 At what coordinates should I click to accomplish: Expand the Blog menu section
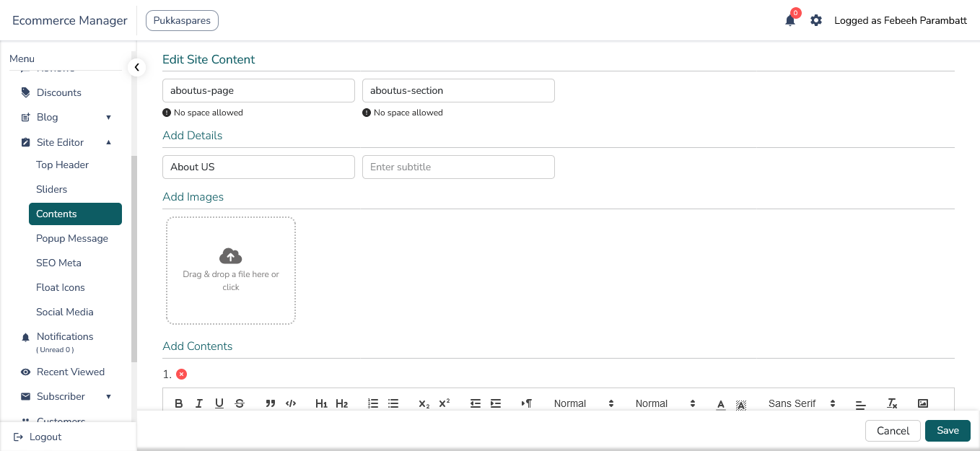(x=109, y=117)
